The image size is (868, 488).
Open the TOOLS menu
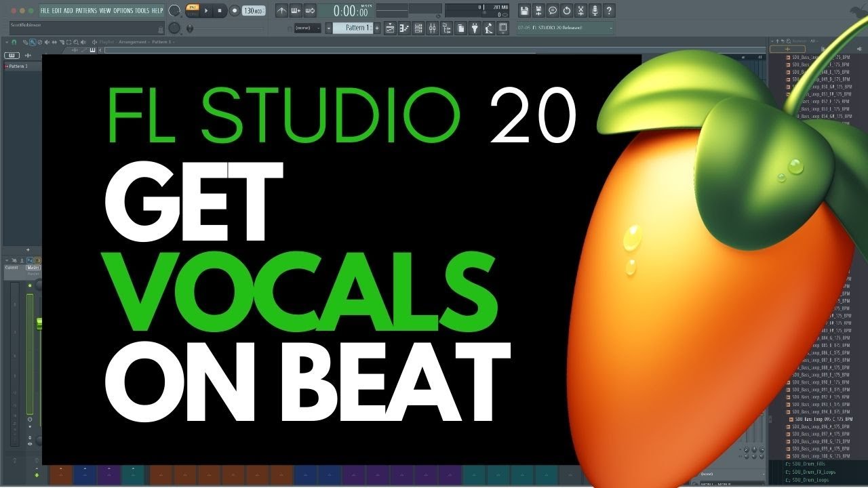pos(142,11)
